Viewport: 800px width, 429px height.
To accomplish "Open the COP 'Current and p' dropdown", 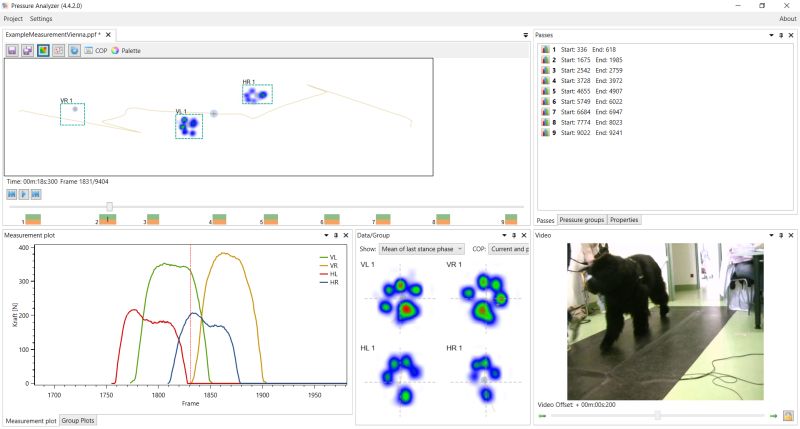I will 508,249.
